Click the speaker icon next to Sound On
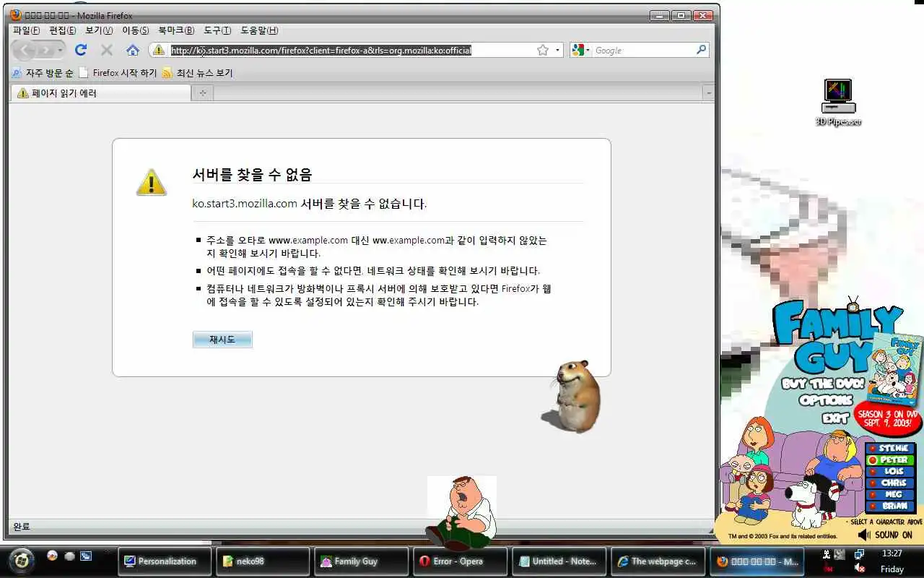This screenshot has width=924, height=578. (864, 535)
